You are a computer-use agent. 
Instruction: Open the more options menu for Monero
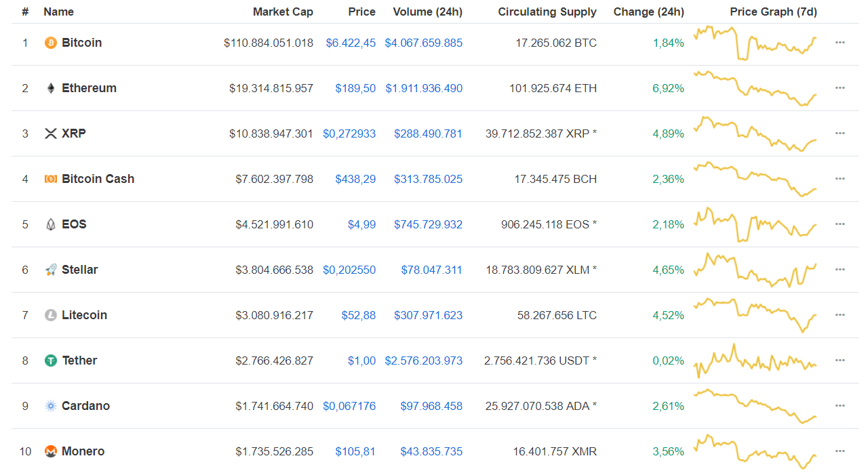coord(840,451)
